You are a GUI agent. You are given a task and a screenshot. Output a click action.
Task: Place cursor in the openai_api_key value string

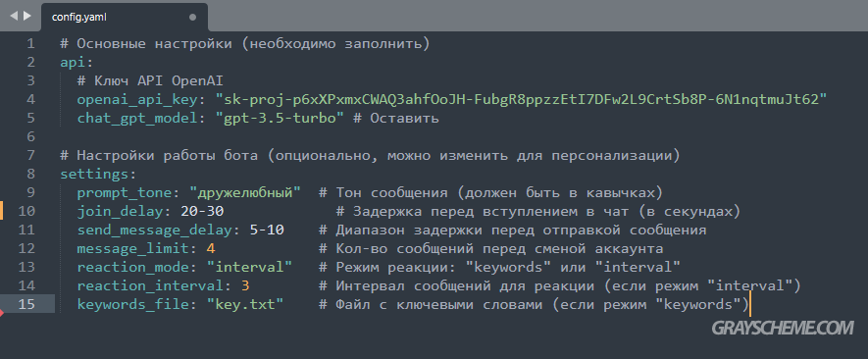click(522, 99)
